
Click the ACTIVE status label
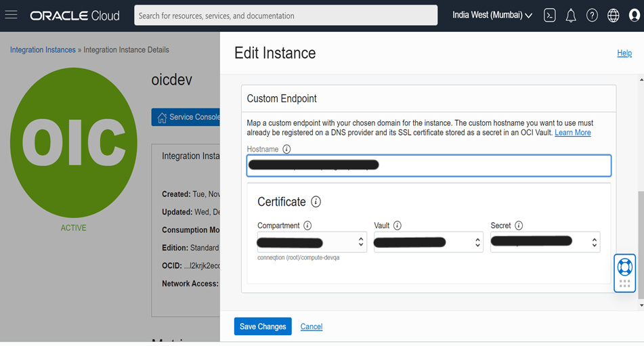(x=74, y=228)
